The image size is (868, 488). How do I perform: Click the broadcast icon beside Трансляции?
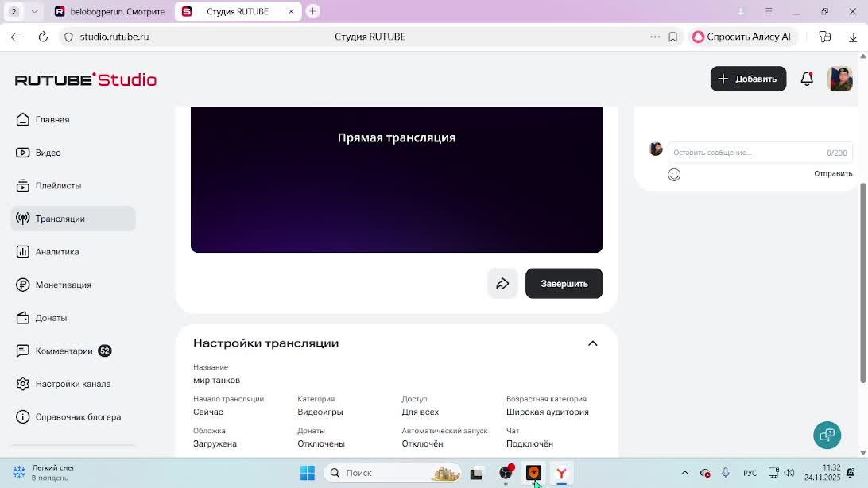coord(23,219)
